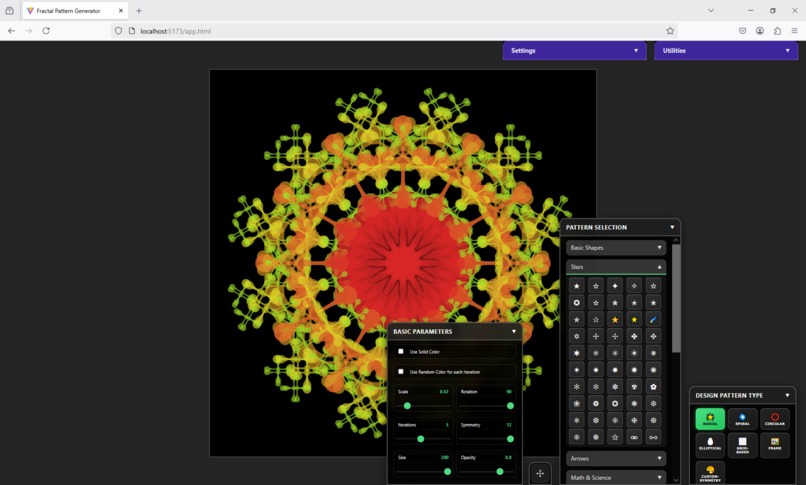This screenshot has width=806, height=485.
Task: Collapse the Basic Parameters panel arrow
Action: point(514,331)
